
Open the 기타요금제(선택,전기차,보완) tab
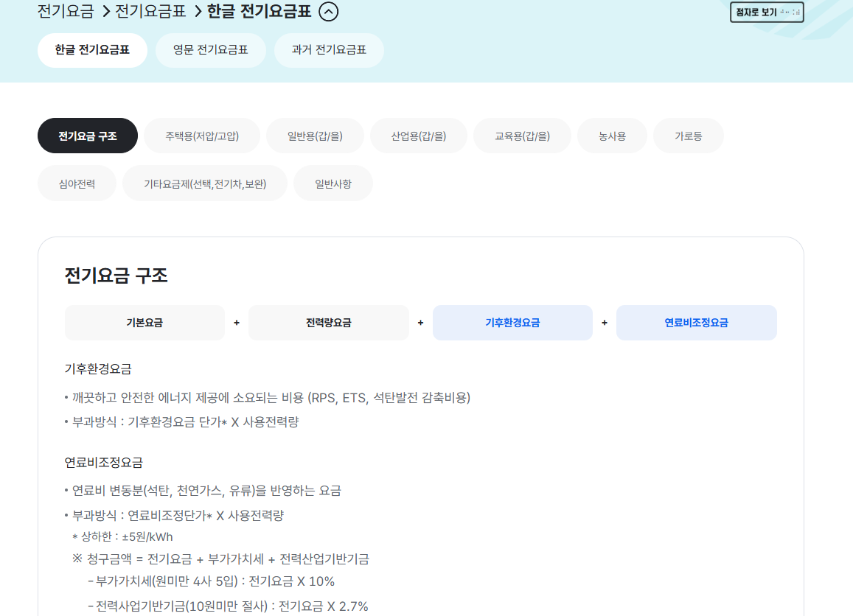pos(204,183)
